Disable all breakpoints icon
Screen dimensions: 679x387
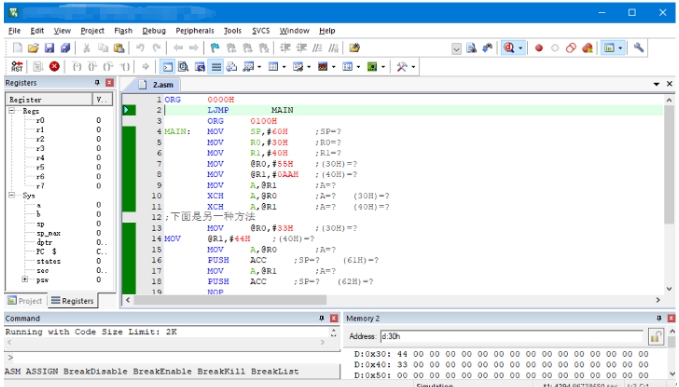(571, 48)
